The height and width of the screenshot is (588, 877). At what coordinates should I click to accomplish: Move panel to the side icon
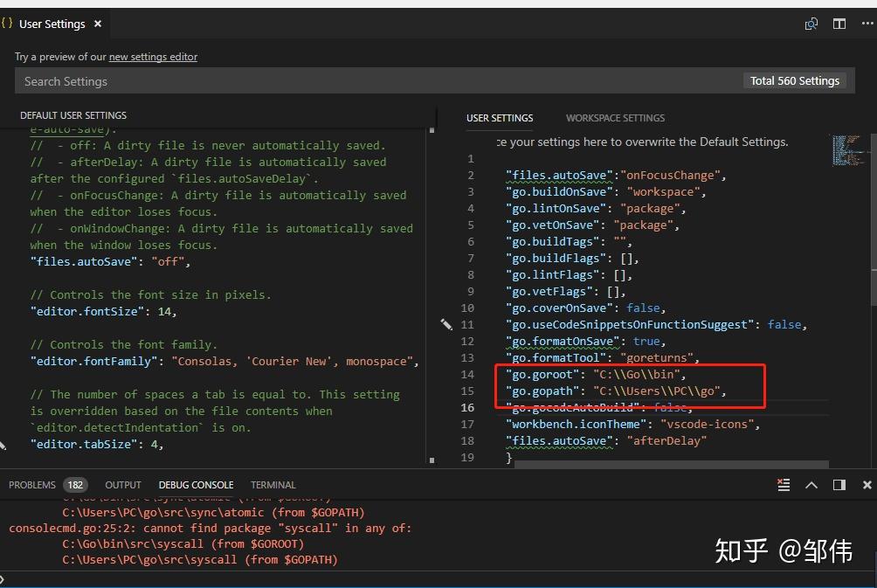(839, 485)
